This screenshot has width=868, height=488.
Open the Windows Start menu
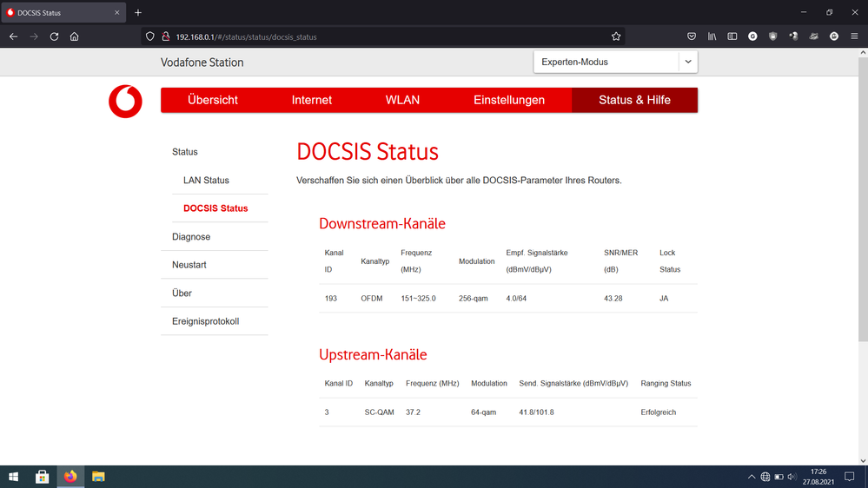(x=13, y=477)
